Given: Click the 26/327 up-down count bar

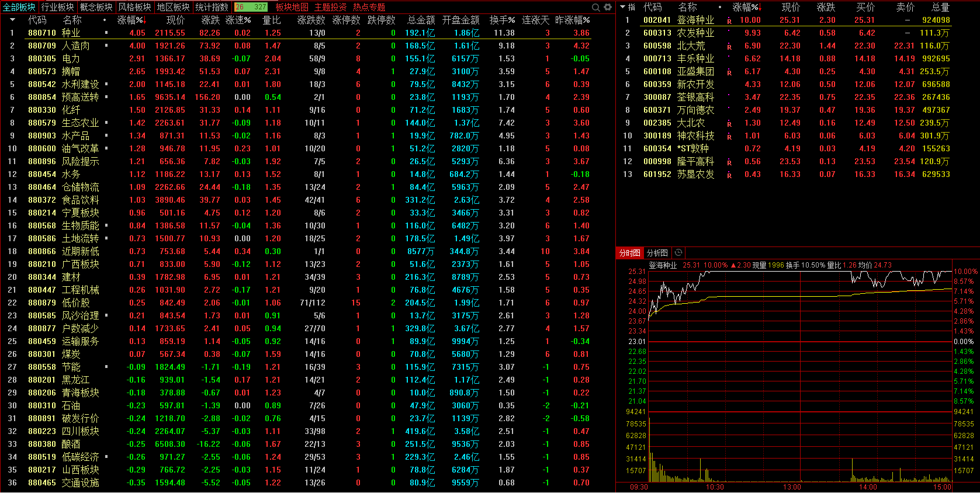Looking at the screenshot, I should tap(251, 7).
